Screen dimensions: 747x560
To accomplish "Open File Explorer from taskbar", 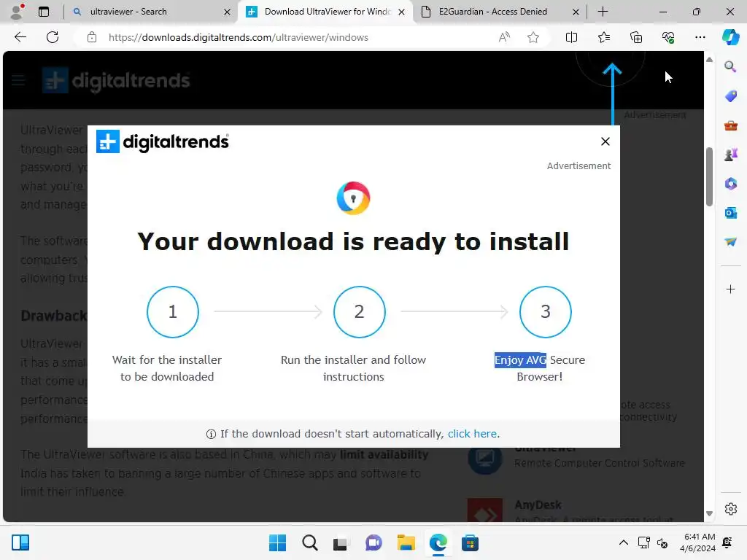I will click(x=406, y=542).
